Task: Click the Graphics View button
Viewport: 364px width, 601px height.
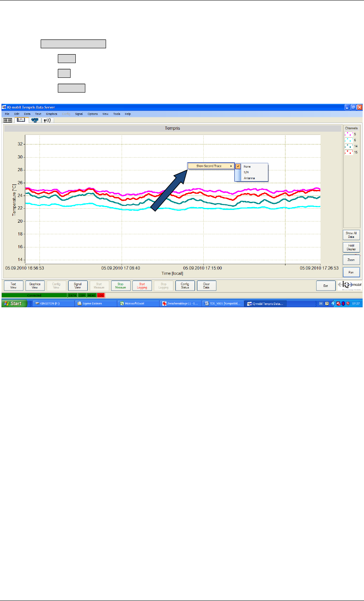Action: 35,286
